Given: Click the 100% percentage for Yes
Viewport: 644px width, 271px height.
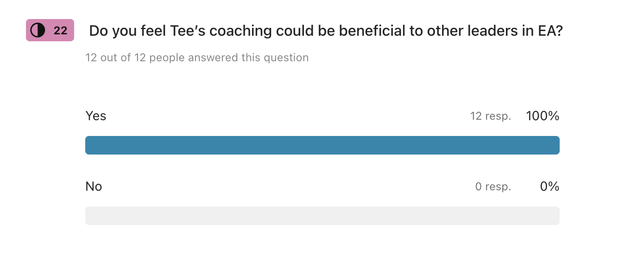Looking at the screenshot, I should [x=543, y=116].
